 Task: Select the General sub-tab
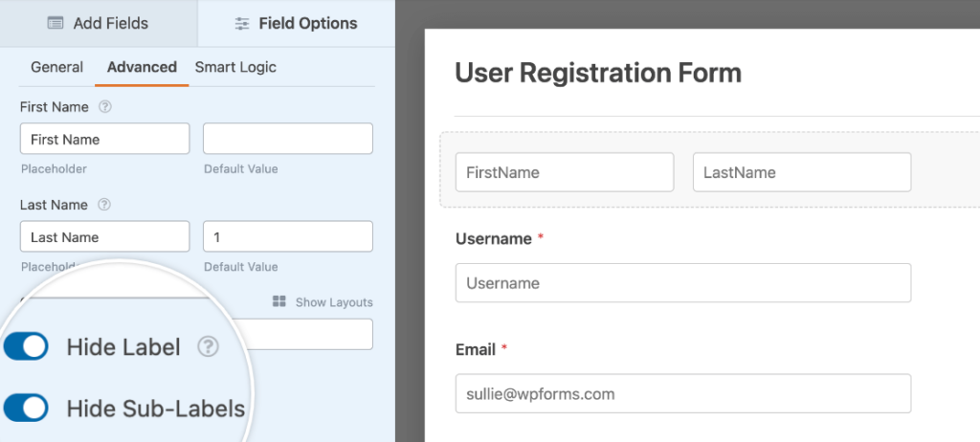56,67
